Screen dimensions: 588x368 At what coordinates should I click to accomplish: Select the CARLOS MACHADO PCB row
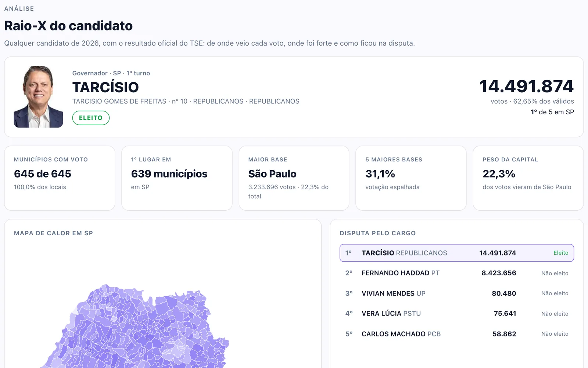pyautogui.click(x=456, y=334)
